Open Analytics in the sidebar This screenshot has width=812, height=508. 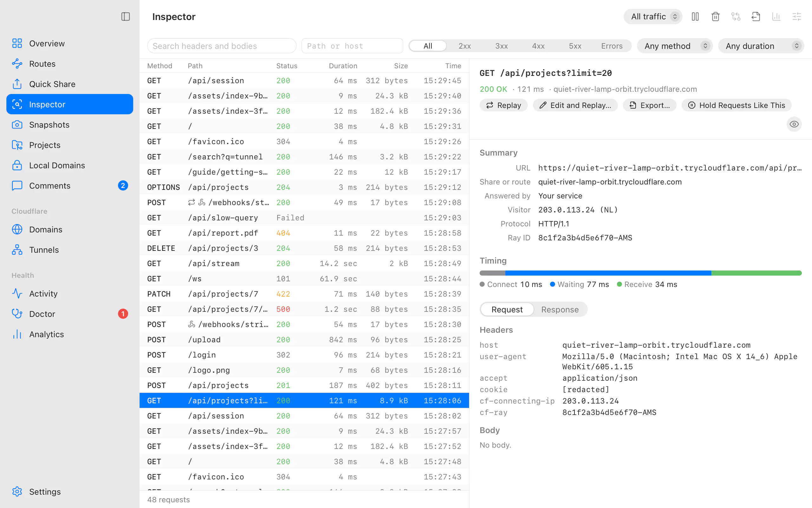tap(70, 334)
